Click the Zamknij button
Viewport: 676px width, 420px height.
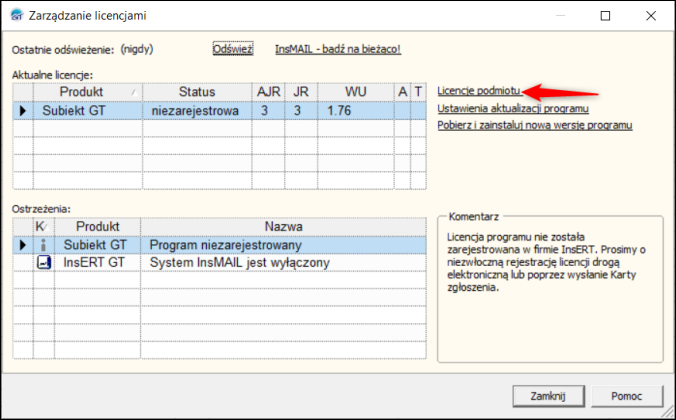pyautogui.click(x=548, y=396)
